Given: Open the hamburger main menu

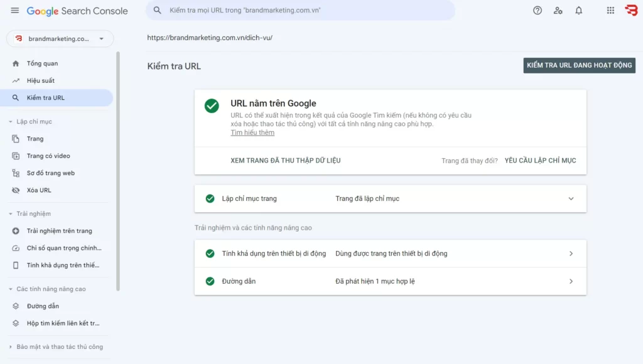Looking at the screenshot, I should [14, 11].
